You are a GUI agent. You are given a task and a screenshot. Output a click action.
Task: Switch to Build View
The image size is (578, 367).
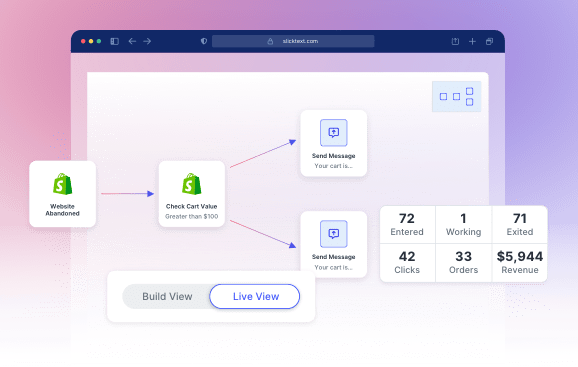click(x=167, y=296)
